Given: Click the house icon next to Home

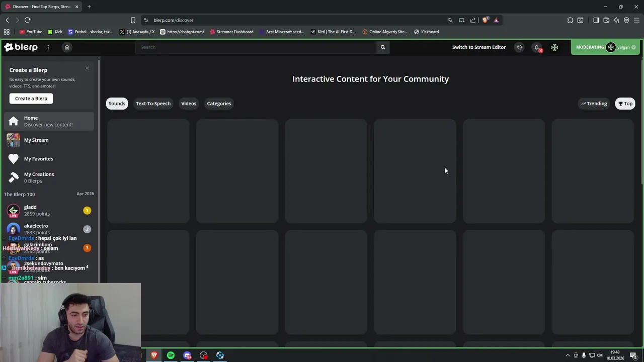Looking at the screenshot, I should click(x=14, y=121).
